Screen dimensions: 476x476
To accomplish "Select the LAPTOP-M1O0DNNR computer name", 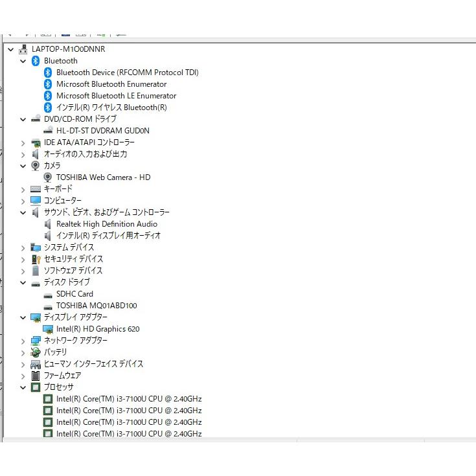I will (68, 49).
